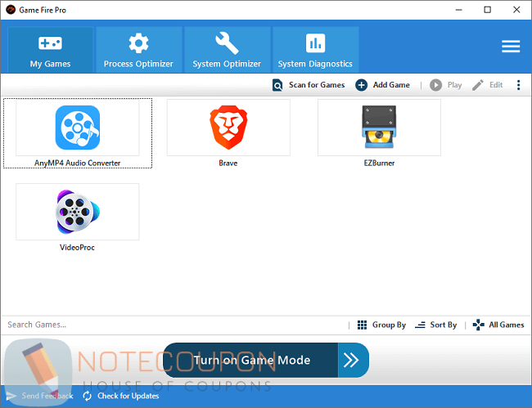Image resolution: width=532 pixels, height=408 pixels.
Task: Select the Brave lion icon tile
Action: (x=228, y=128)
